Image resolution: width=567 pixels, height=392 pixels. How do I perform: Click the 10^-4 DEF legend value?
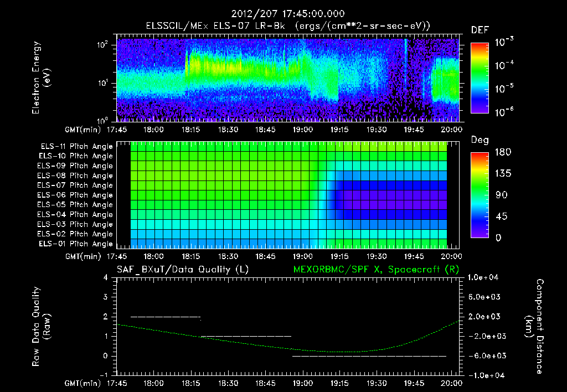[x=504, y=65]
